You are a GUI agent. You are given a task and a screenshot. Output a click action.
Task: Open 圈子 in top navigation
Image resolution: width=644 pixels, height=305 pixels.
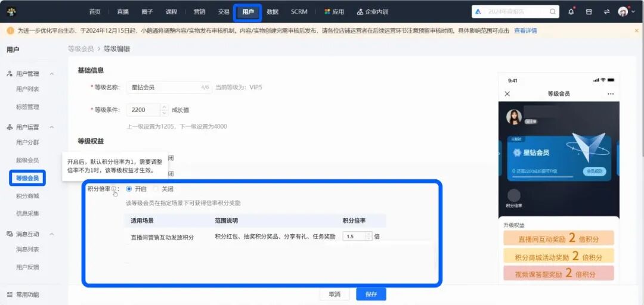(x=147, y=12)
